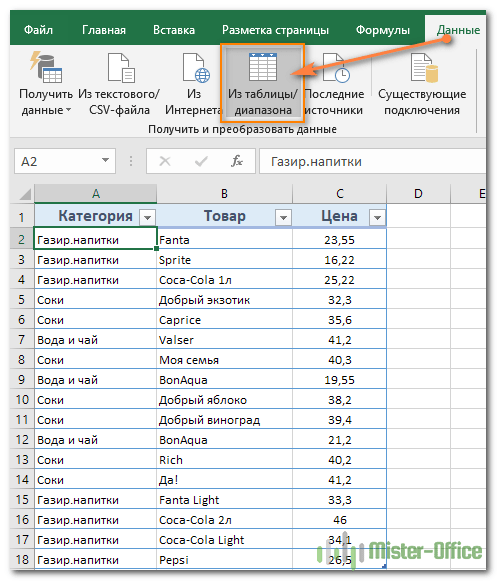
Task: Select row 18 header
Action: tap(22, 560)
